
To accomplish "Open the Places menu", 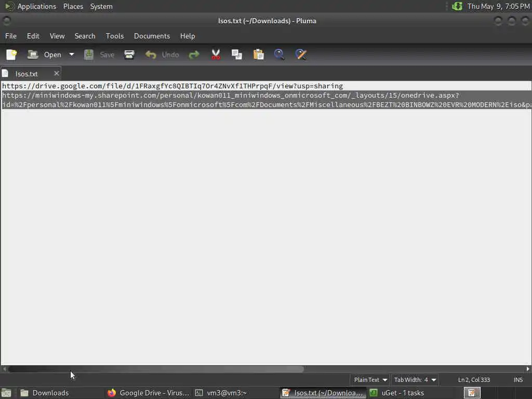I will 73,6.
